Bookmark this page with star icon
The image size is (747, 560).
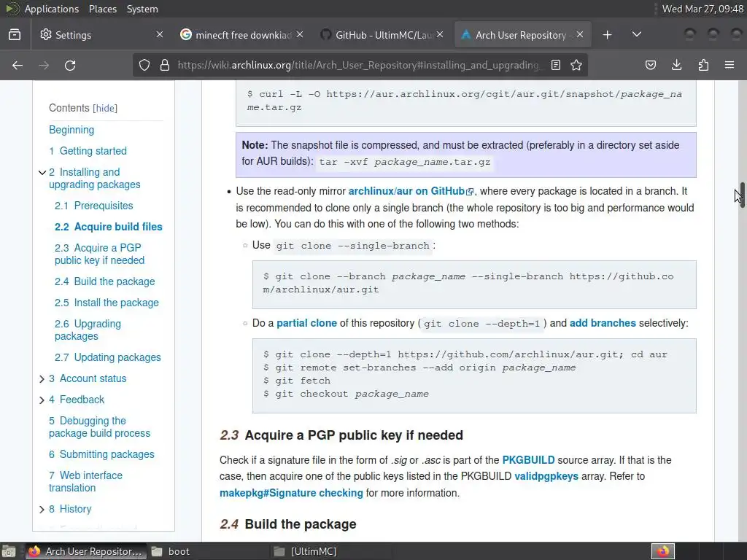576,65
